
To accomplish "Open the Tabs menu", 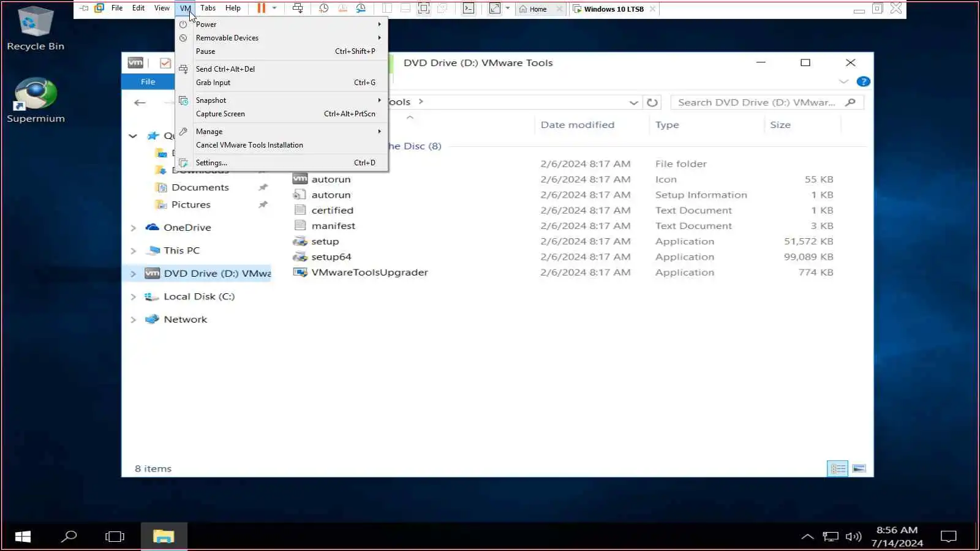I will coord(208,8).
